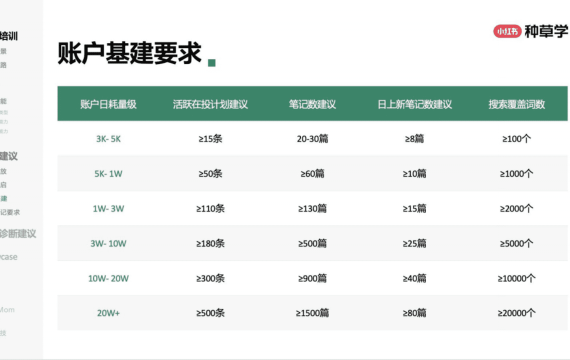Pick the ≥80篇 daily notes cell
The height and width of the screenshot is (360, 570).
pos(414,313)
